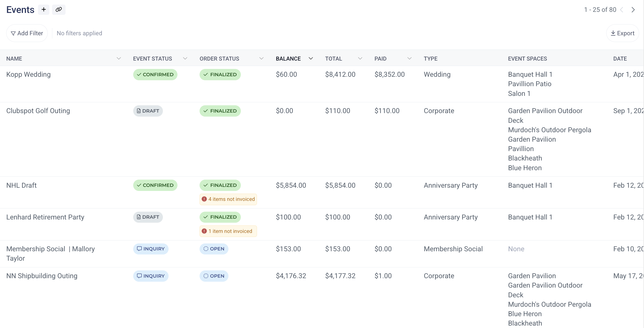The width and height of the screenshot is (644, 328).
Task: Click the previous page arrow
Action: [x=622, y=10]
